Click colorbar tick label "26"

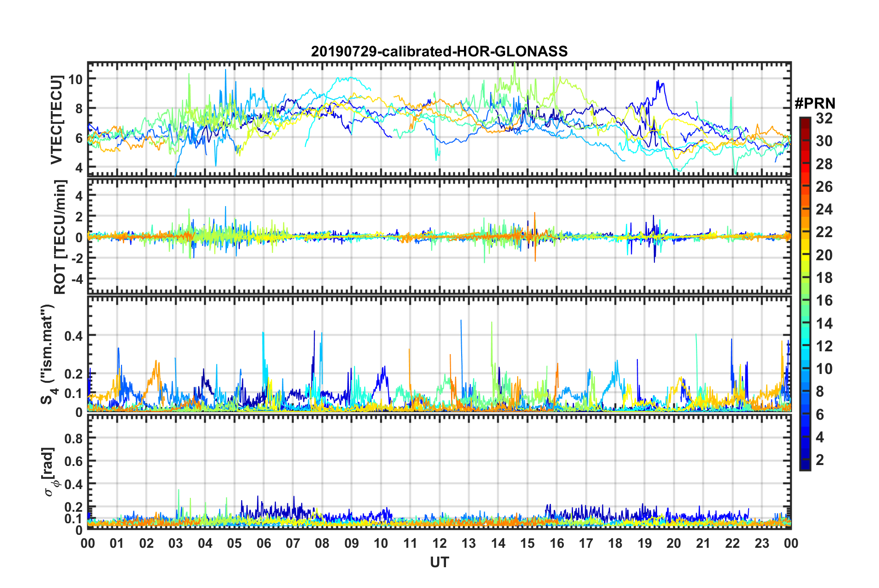tap(824, 187)
